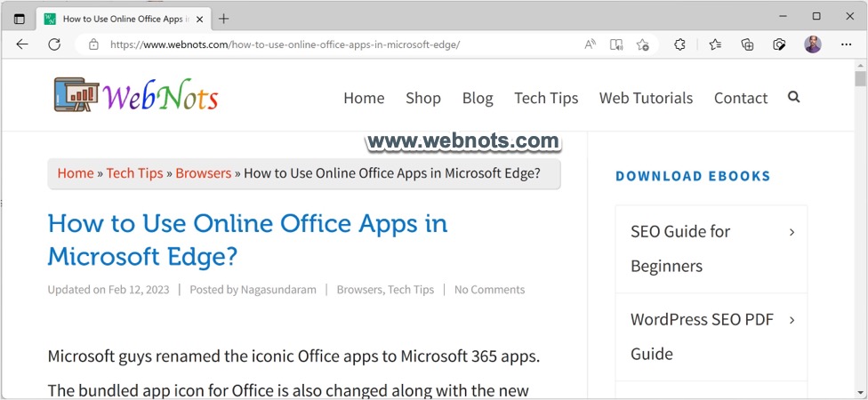Click the 'Updated on Feb 12, 2023' text

click(x=108, y=290)
